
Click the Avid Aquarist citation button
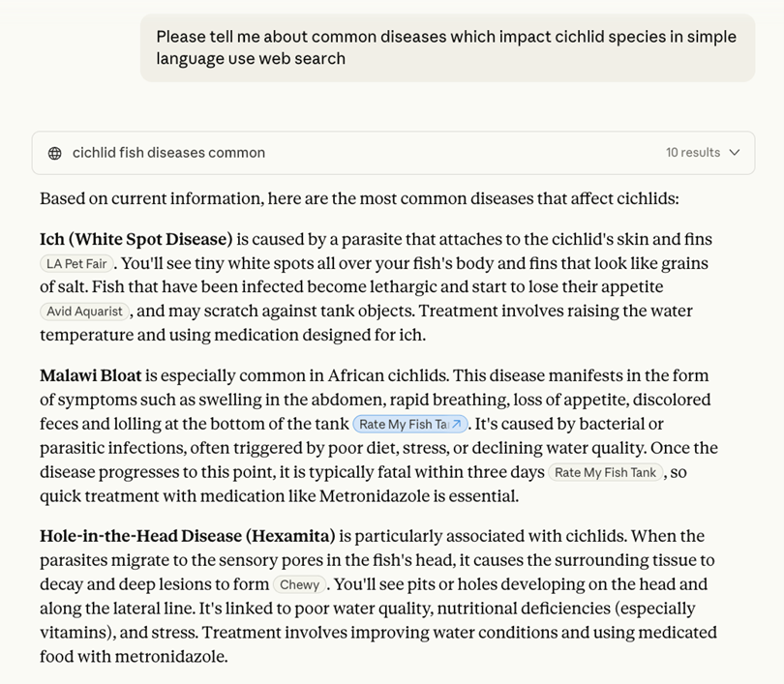pos(84,311)
